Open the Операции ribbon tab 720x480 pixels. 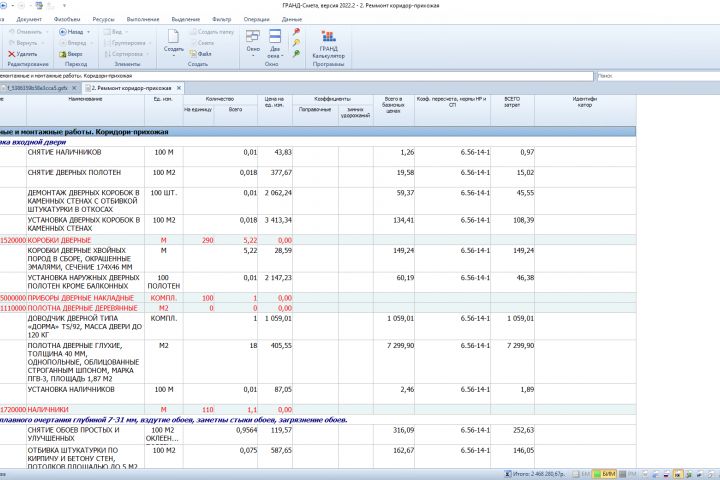257,19
